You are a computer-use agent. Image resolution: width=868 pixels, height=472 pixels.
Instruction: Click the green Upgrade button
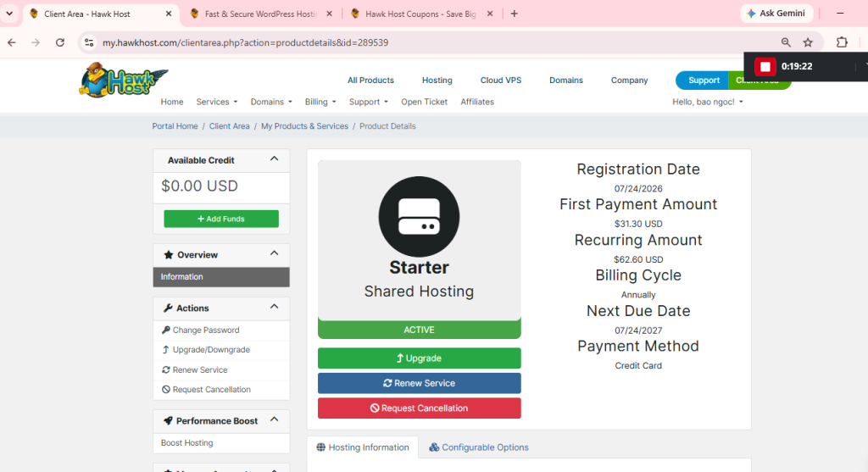[419, 358]
